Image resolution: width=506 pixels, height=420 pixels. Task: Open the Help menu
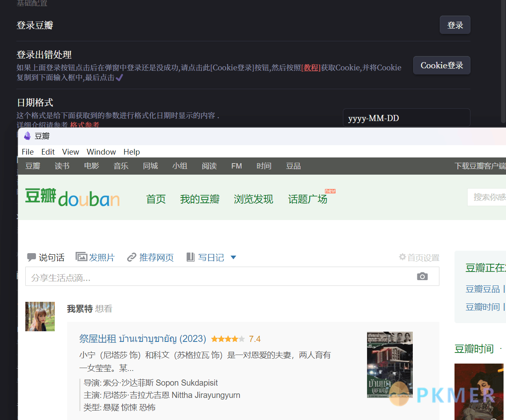click(132, 152)
